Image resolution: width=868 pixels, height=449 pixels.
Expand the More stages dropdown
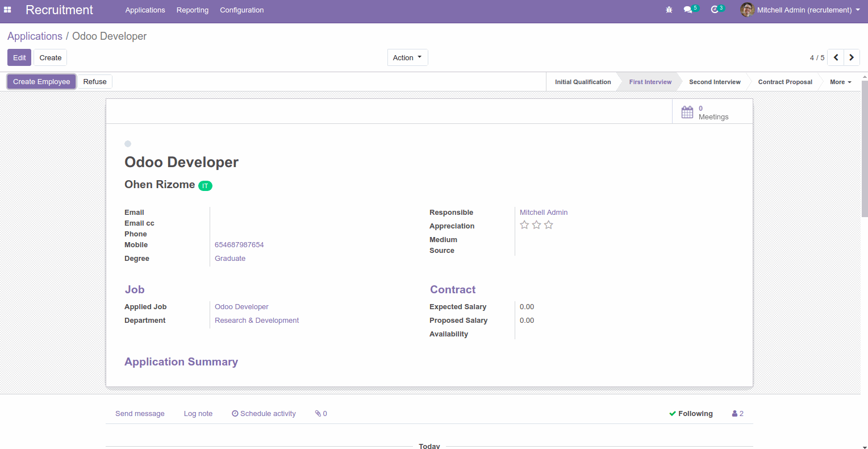click(x=840, y=81)
